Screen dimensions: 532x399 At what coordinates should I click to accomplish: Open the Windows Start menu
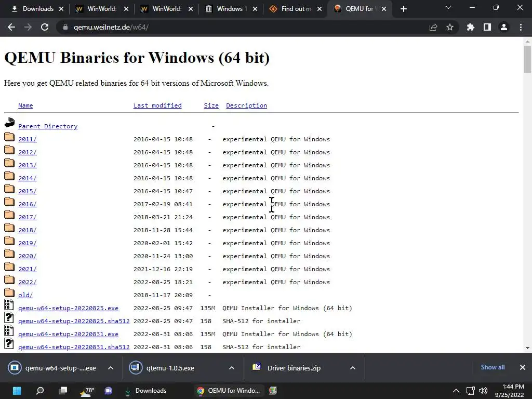(17, 391)
